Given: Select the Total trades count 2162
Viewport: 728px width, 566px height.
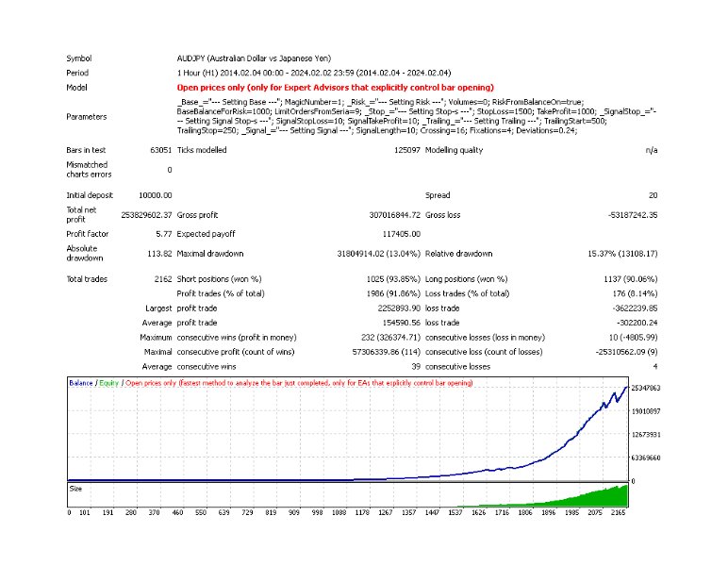Looking at the screenshot, I should click(162, 278).
